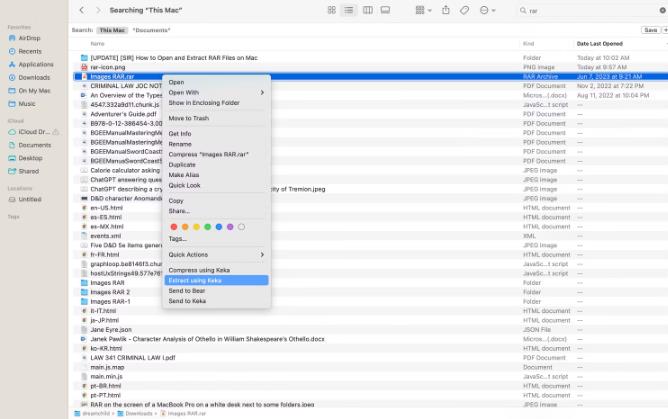Click in the search field containing rar
The width and height of the screenshot is (668, 419).
590,11
